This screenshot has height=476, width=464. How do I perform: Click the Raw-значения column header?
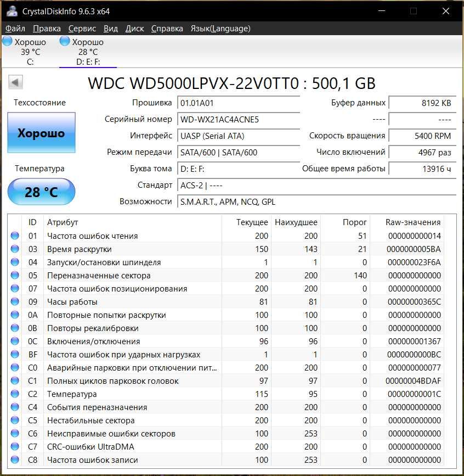407,222
